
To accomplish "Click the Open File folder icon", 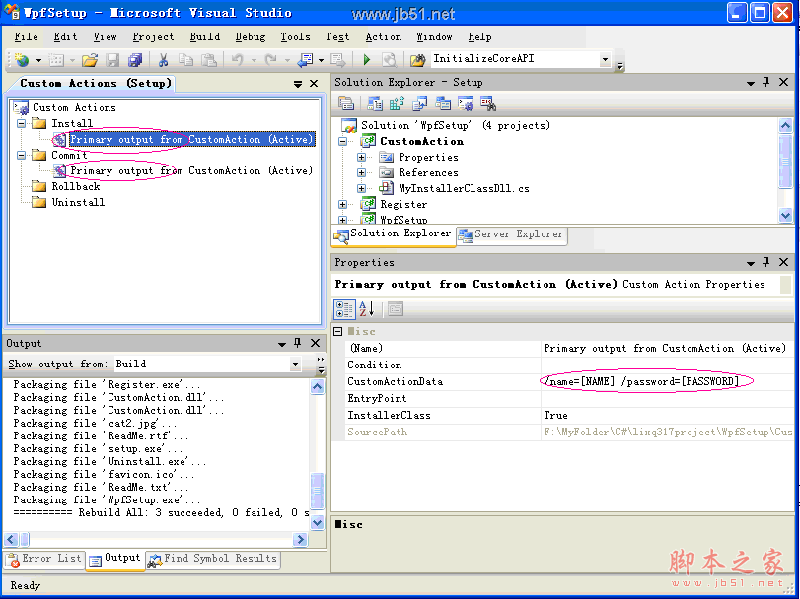I will point(90,60).
